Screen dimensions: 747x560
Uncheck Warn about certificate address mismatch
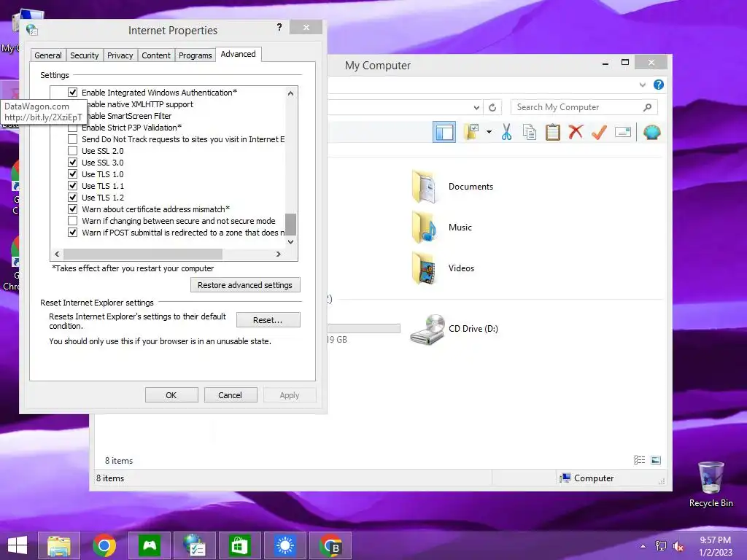point(72,209)
